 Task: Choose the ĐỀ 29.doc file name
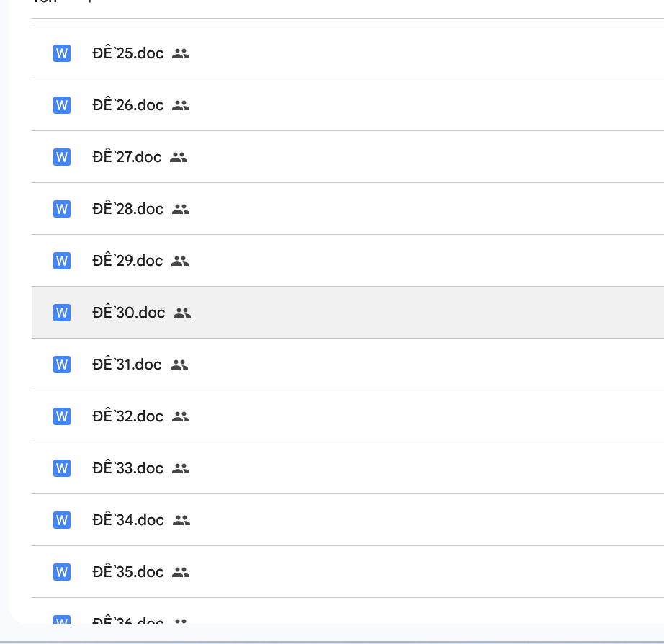127,261
